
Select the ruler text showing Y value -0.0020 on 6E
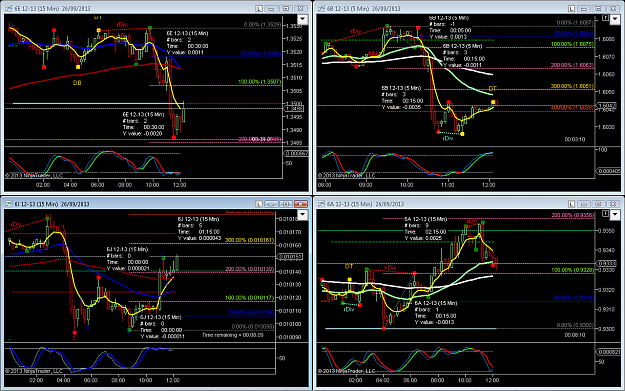[x=143, y=124]
